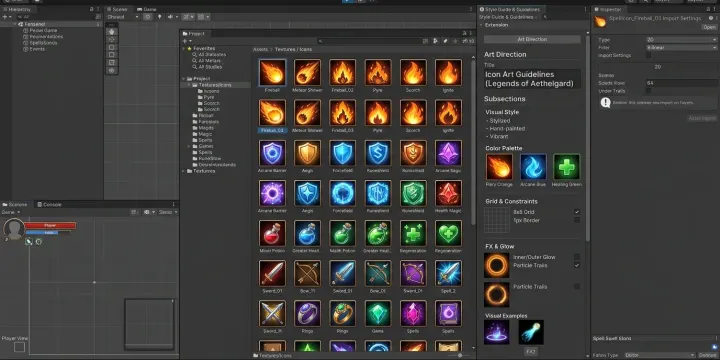Toggle the checked Particle Trails checkbox

click(x=577, y=265)
